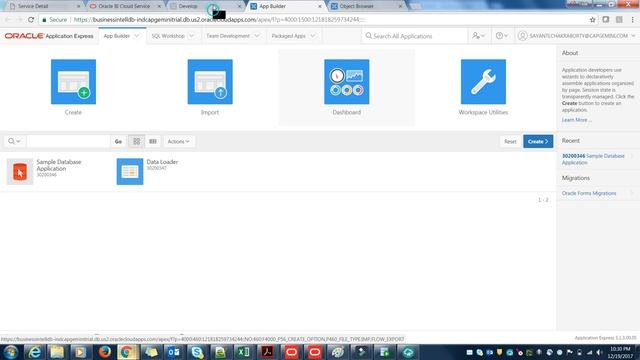
Task: Open the SQL Workshop menu tab
Action: (x=168, y=36)
